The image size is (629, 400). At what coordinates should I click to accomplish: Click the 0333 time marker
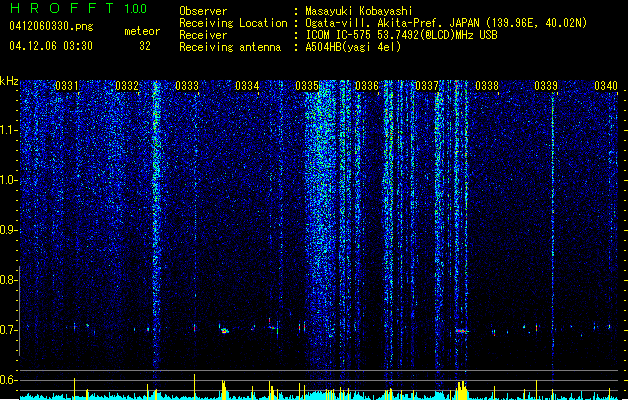pyautogui.click(x=187, y=86)
